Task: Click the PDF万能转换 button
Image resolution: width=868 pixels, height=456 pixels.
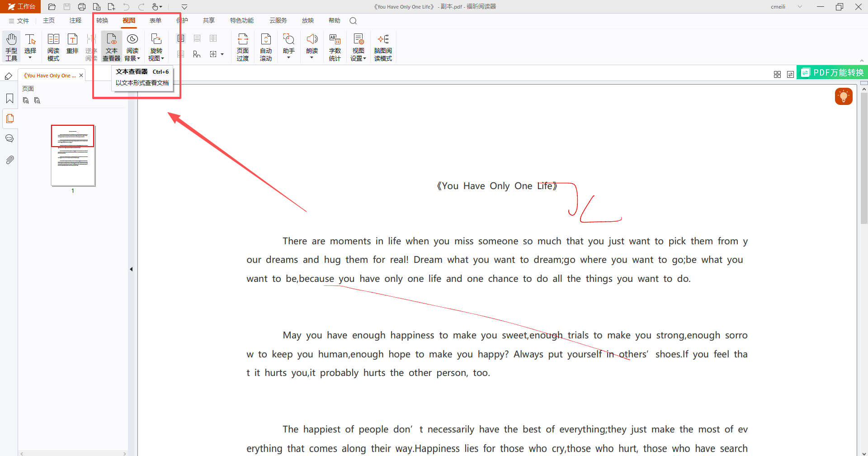Action: pyautogui.click(x=832, y=72)
